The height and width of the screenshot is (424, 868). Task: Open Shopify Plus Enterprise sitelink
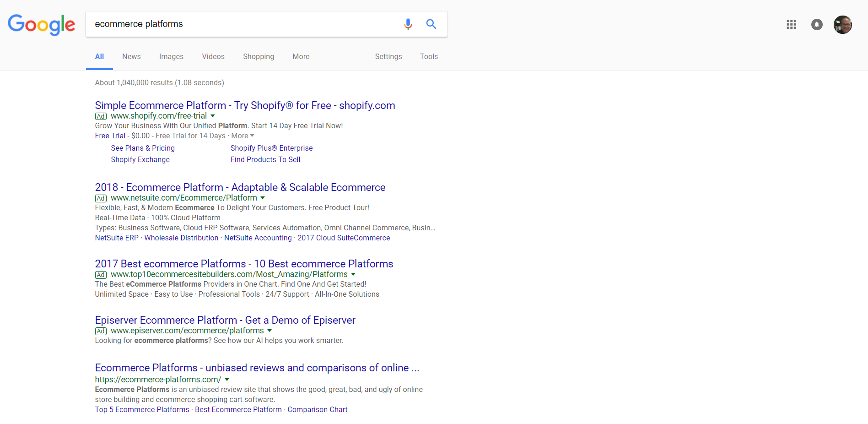point(271,148)
